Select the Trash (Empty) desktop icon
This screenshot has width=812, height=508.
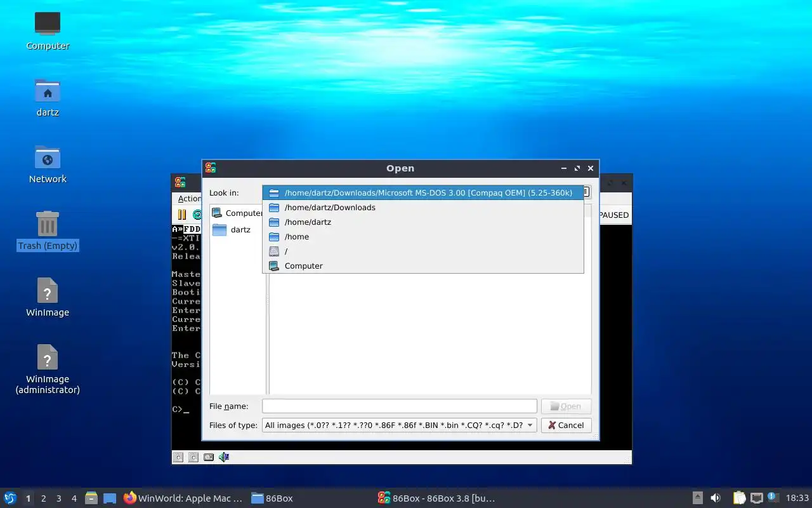coord(48,231)
